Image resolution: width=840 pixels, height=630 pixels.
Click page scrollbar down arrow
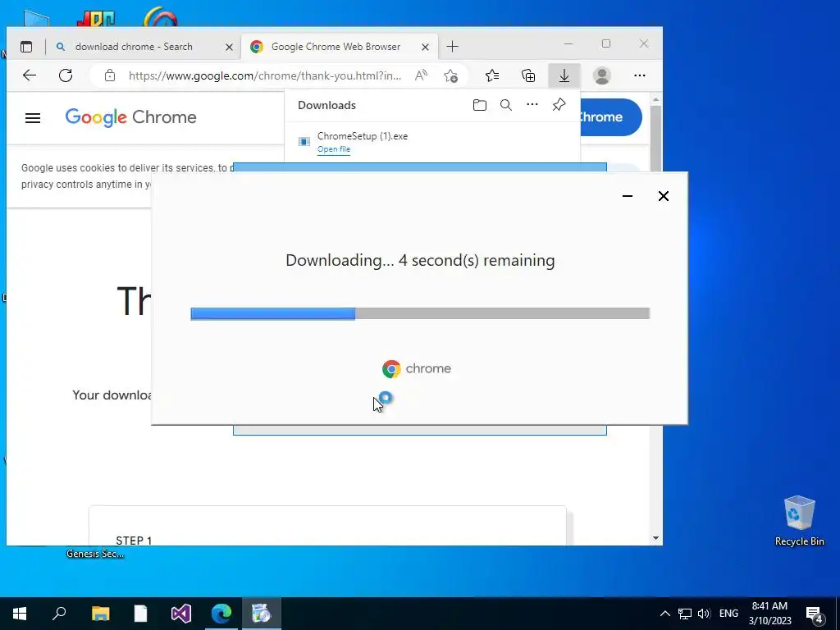point(655,538)
